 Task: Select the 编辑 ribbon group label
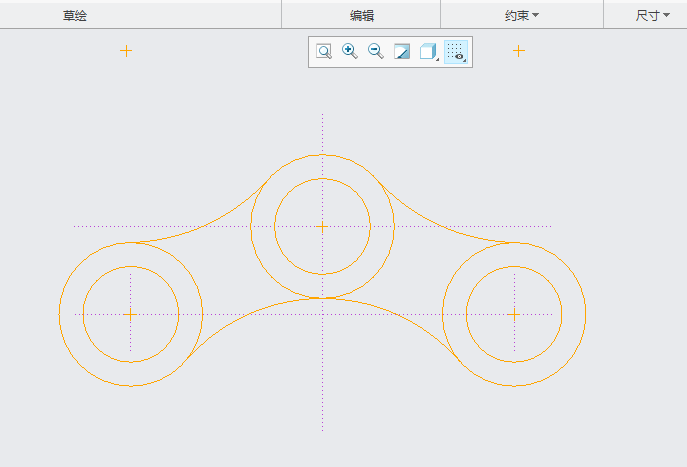pyautogui.click(x=361, y=15)
